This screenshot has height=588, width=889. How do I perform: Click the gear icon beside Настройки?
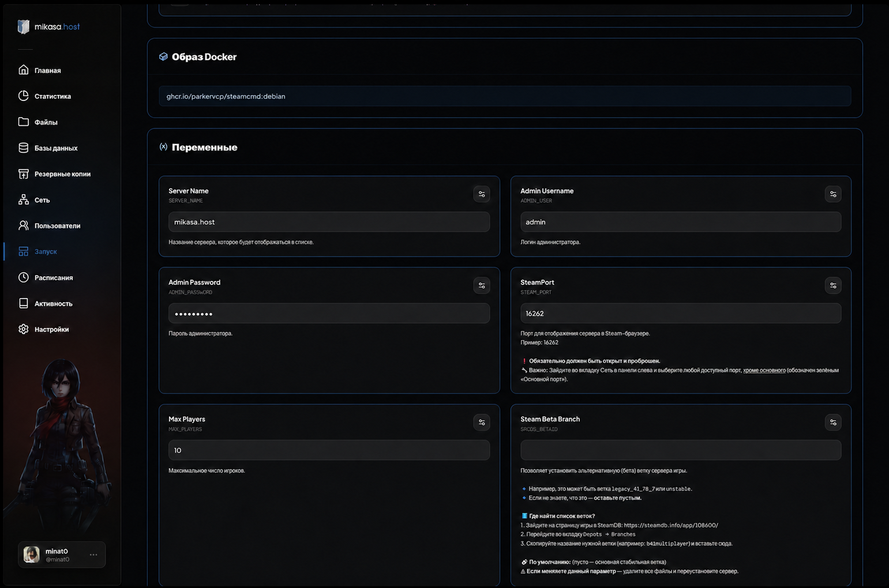[x=23, y=329]
